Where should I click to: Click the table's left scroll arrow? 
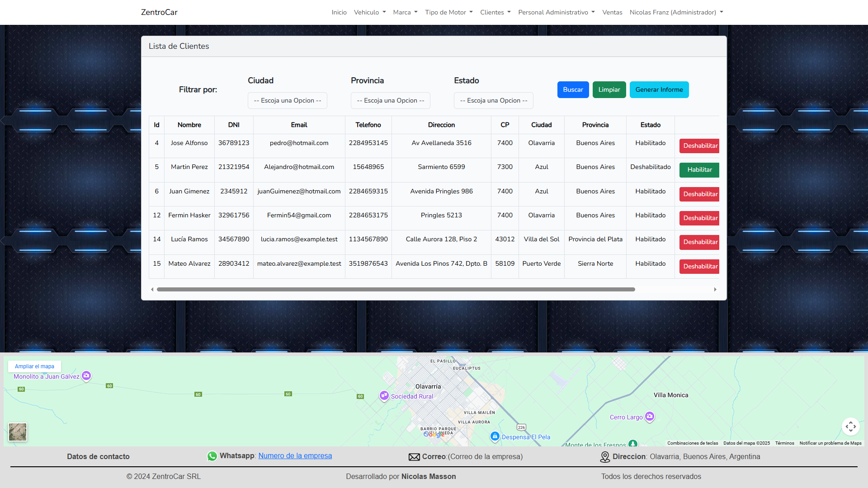152,290
